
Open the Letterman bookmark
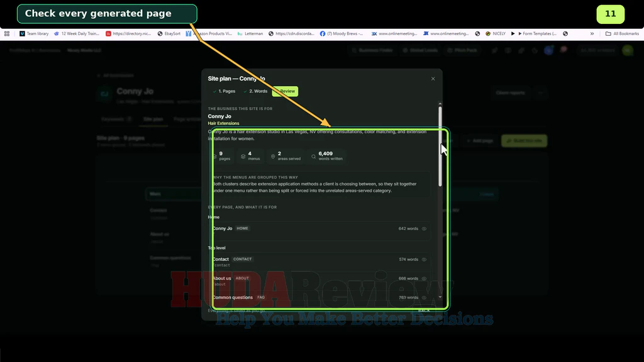pos(250,34)
